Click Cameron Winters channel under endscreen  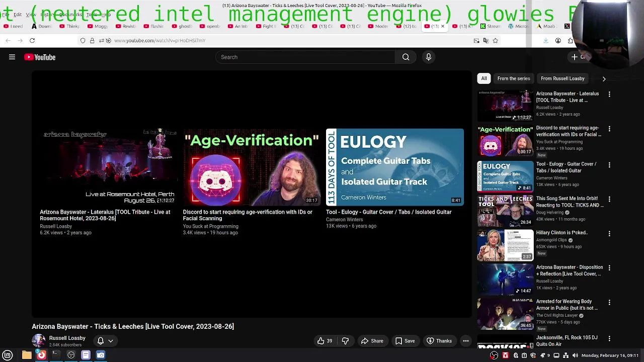(344, 220)
